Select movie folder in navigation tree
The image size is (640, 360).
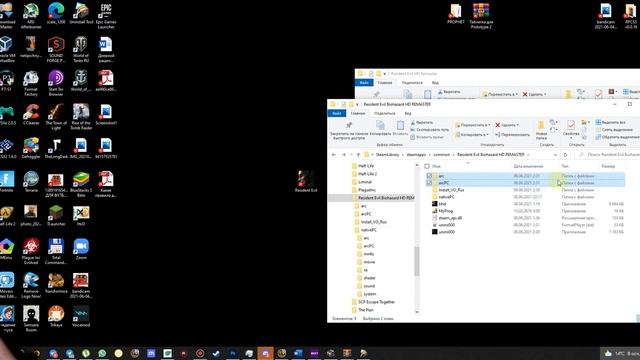pos(369,262)
